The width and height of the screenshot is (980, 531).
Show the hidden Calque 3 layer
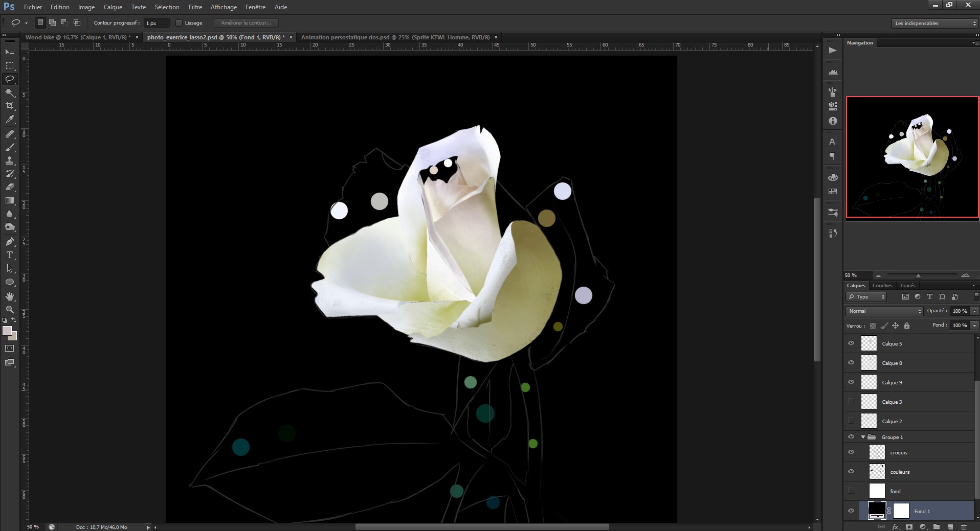pos(851,402)
